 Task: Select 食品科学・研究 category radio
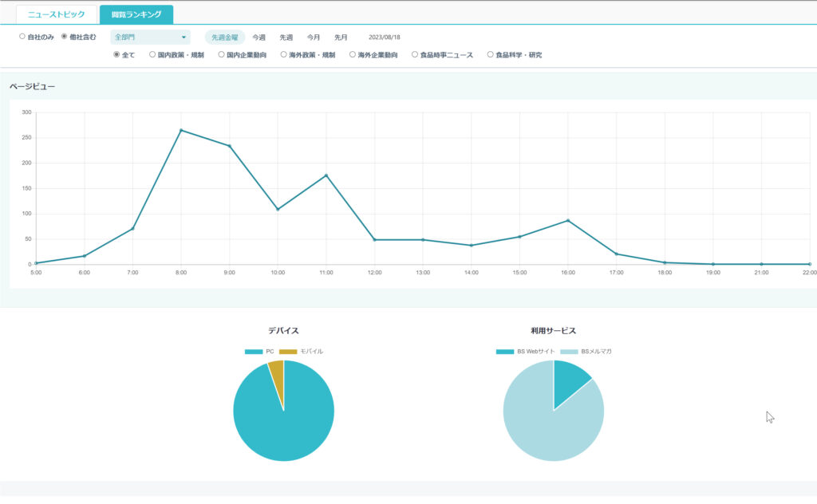coord(490,55)
